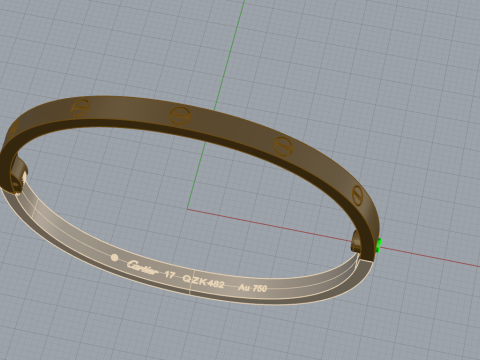Select the engraved Au 750 hallmark

click(x=253, y=288)
